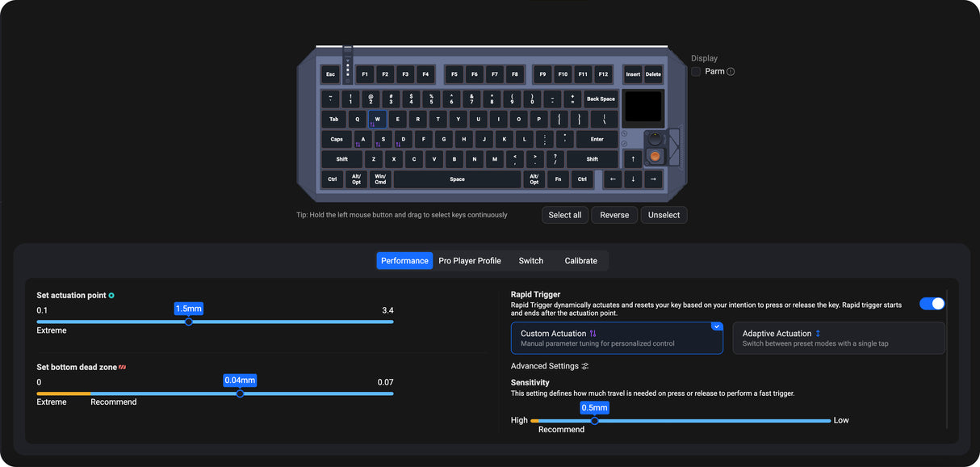This screenshot has width=980, height=467.
Task: Click the keyboard's black display screen
Action: [x=643, y=107]
